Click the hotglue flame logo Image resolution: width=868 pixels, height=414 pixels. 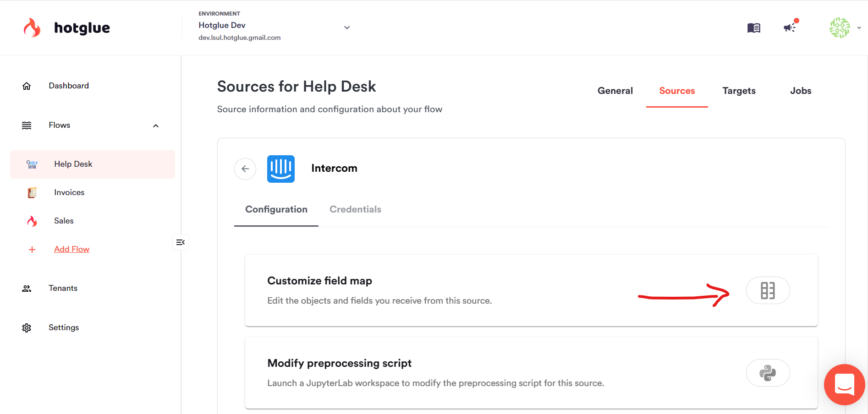coord(32,27)
